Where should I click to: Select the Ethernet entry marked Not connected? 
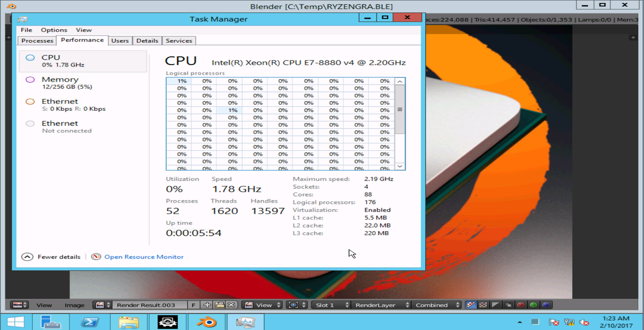tap(83, 126)
